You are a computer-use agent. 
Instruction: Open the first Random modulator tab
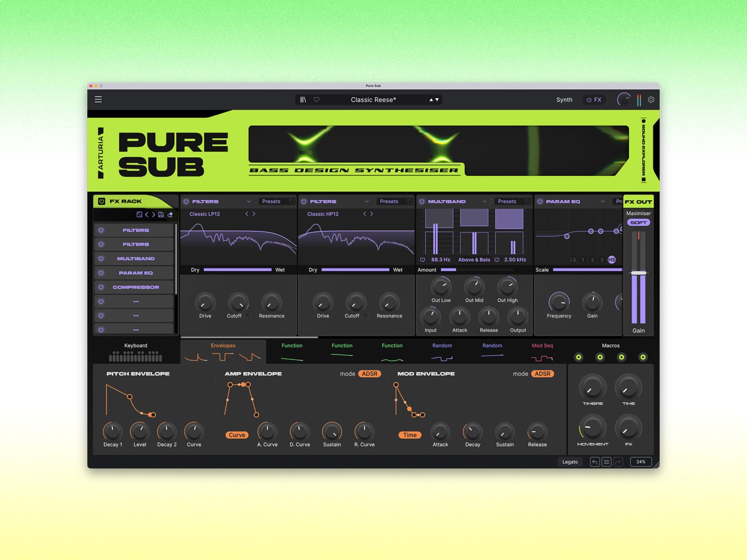point(442,352)
